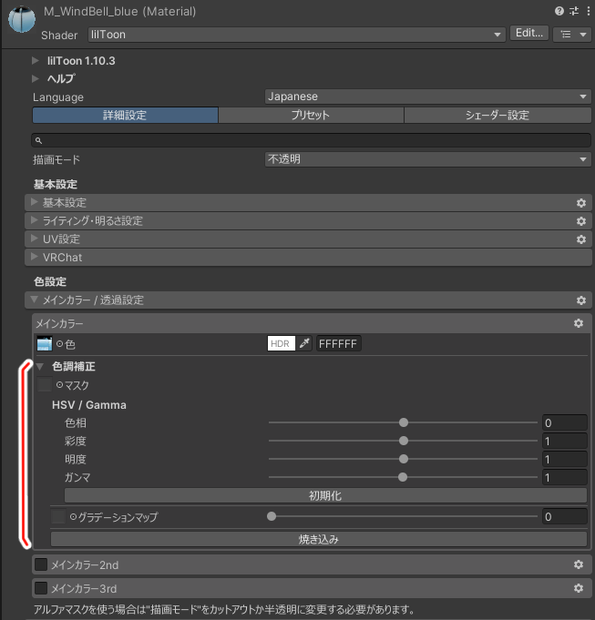
Task: Open the three-dot material context menu
Action: pos(588,11)
